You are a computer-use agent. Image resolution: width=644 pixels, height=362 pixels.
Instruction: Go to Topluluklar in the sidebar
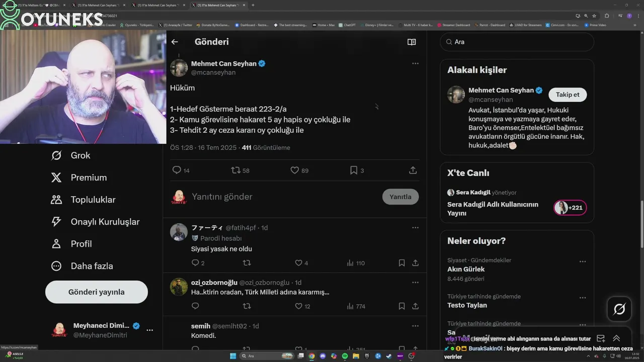coord(83,200)
